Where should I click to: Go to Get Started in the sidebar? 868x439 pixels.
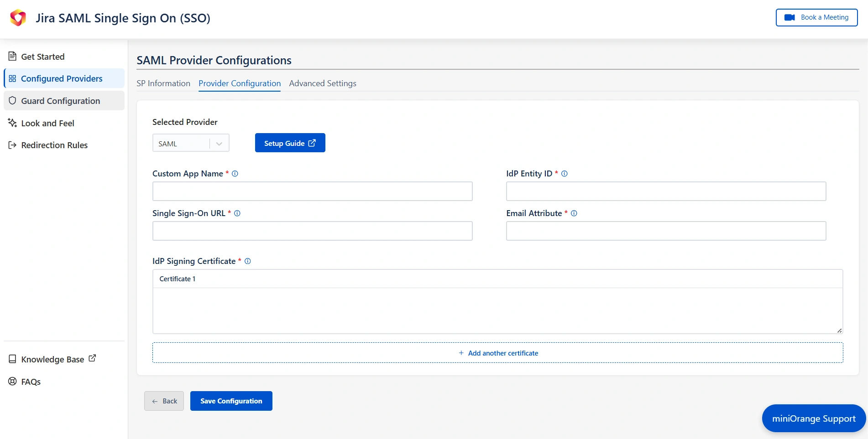pyautogui.click(x=64, y=57)
